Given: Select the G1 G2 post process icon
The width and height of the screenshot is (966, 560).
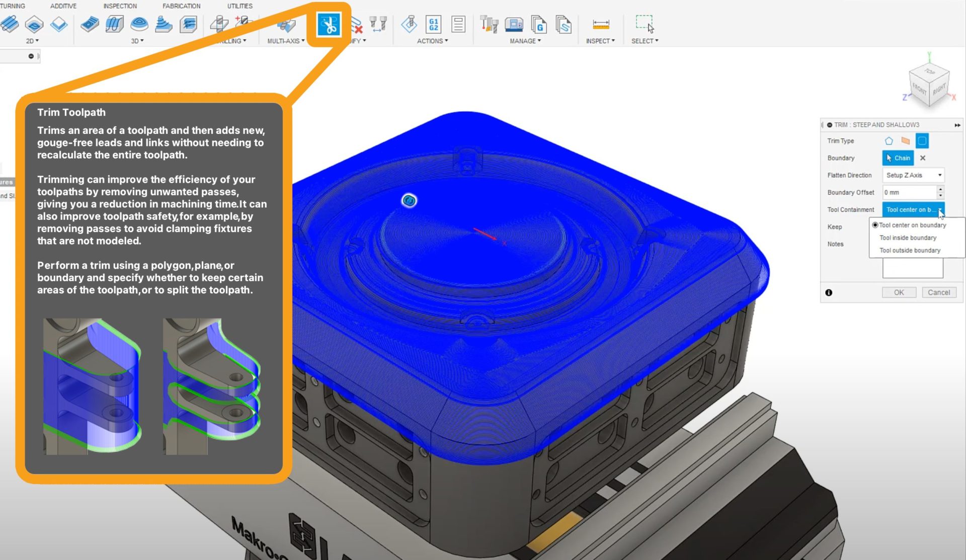Looking at the screenshot, I should (x=433, y=24).
